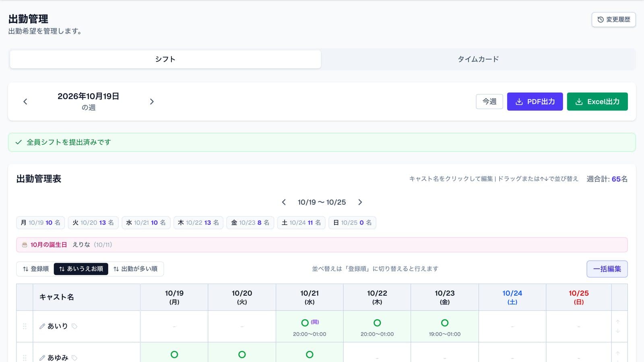
Task: Open あいり 19:00〜01:00 cell on 10/23
Action: [x=445, y=326]
